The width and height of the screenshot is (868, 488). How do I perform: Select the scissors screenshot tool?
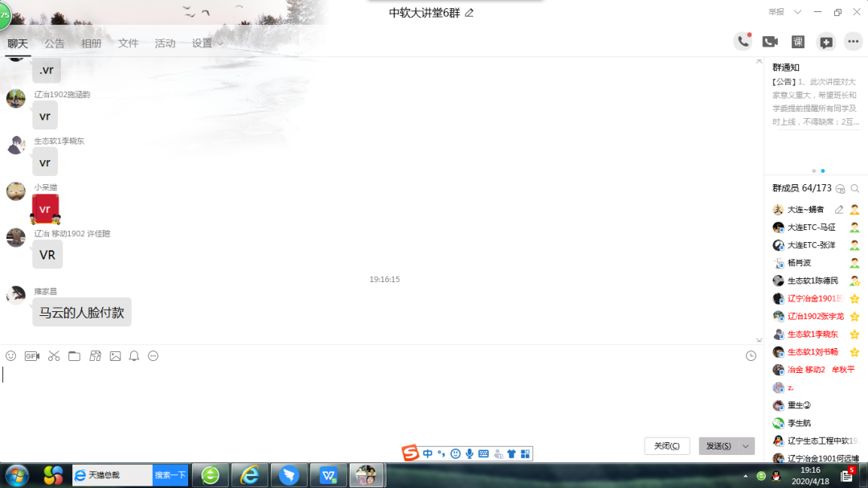pyautogui.click(x=54, y=356)
